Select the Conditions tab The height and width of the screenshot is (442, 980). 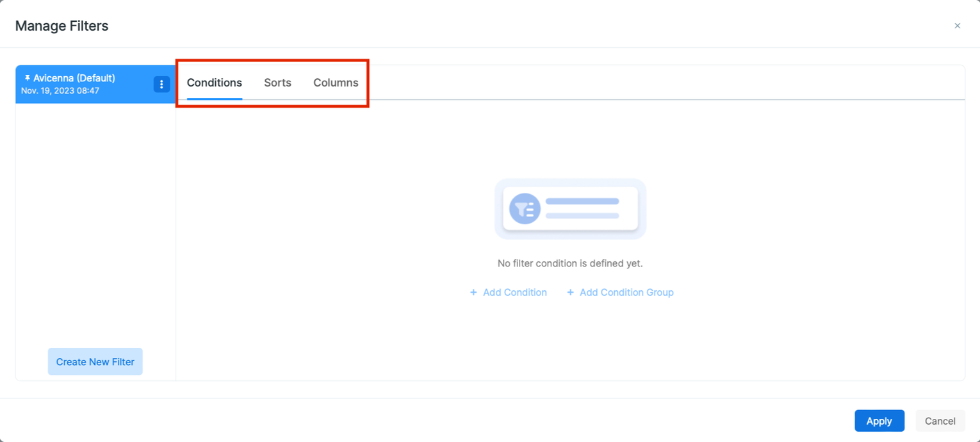pyautogui.click(x=214, y=83)
